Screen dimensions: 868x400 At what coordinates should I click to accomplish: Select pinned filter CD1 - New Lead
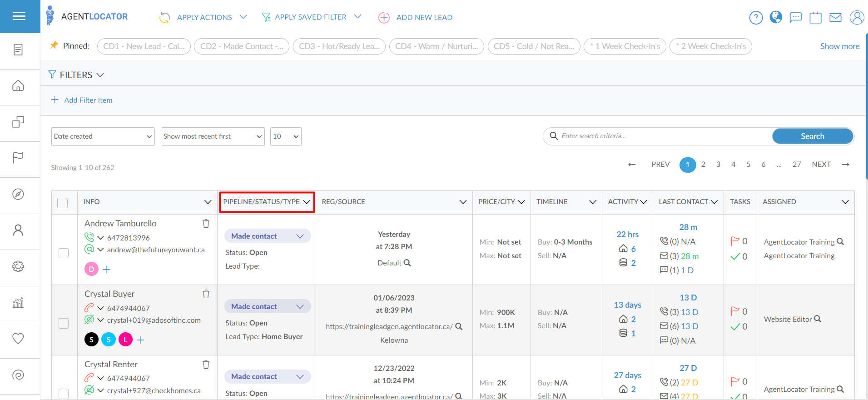coord(144,46)
